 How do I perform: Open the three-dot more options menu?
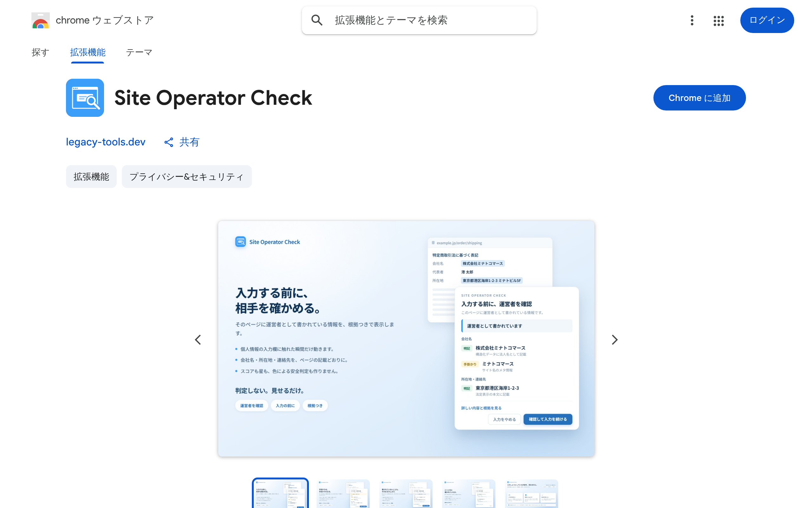pos(692,20)
